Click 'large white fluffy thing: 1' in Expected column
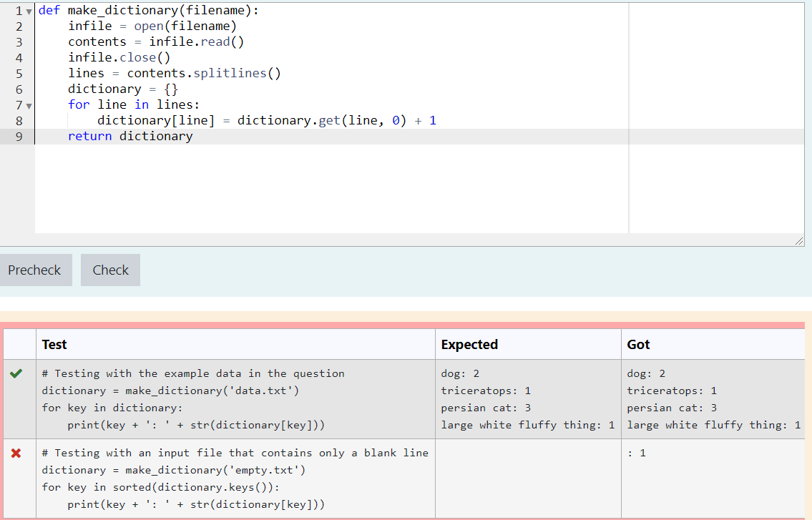812x520 pixels. pos(528,425)
